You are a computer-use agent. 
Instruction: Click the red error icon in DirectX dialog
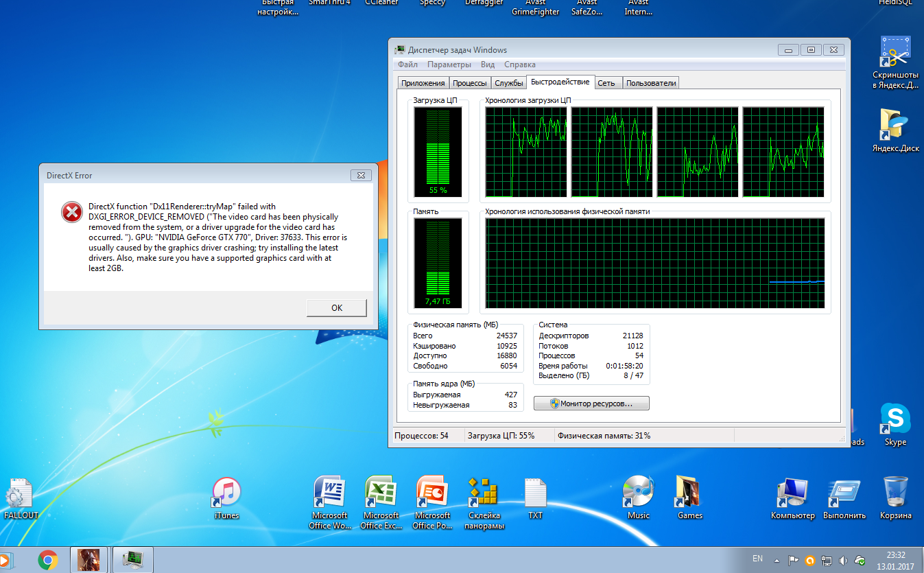coord(71,213)
